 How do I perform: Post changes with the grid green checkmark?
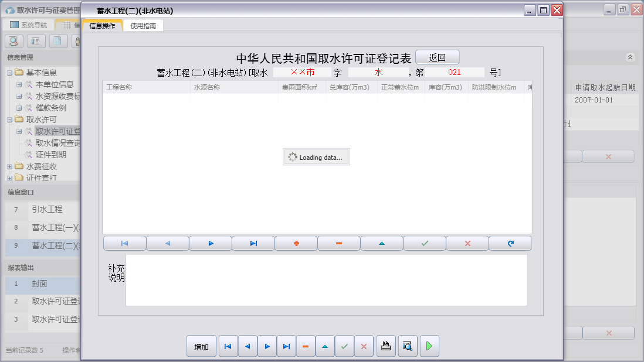click(425, 243)
